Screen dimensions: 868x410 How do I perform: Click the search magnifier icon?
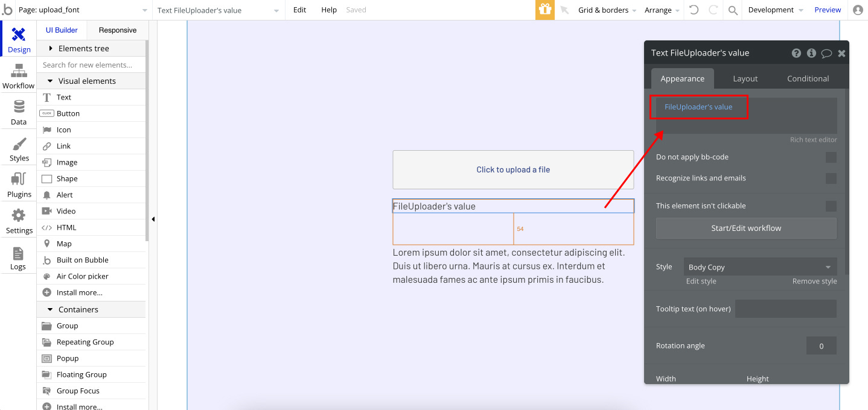click(x=733, y=10)
